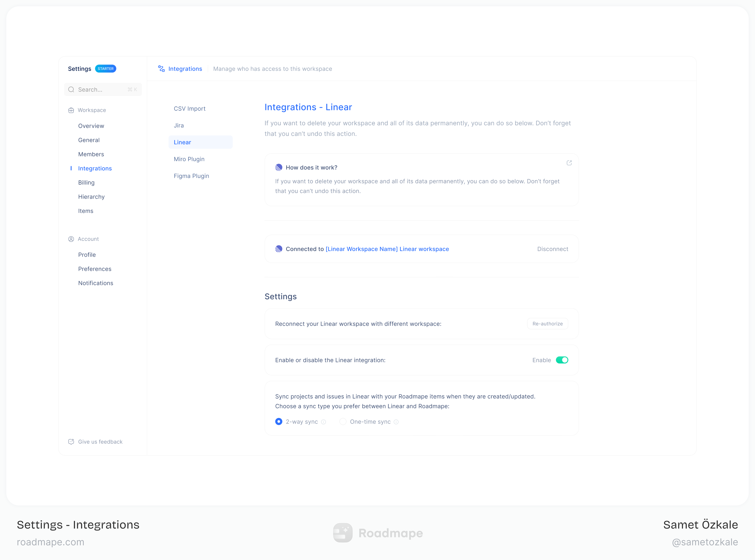Click the feedback smiley icon
Viewport: 755px width, 560px height.
pyautogui.click(x=71, y=442)
